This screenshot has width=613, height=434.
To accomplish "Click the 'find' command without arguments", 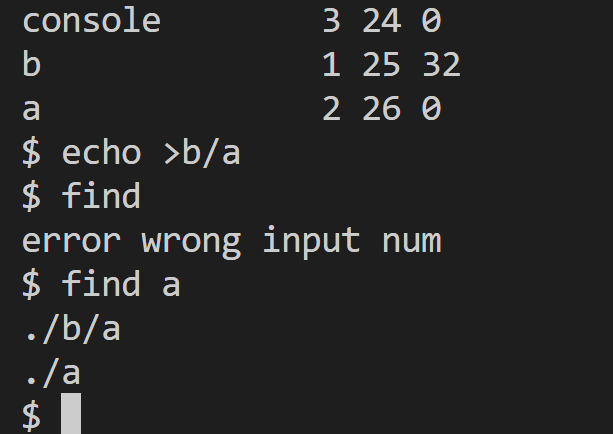I will 101,195.
